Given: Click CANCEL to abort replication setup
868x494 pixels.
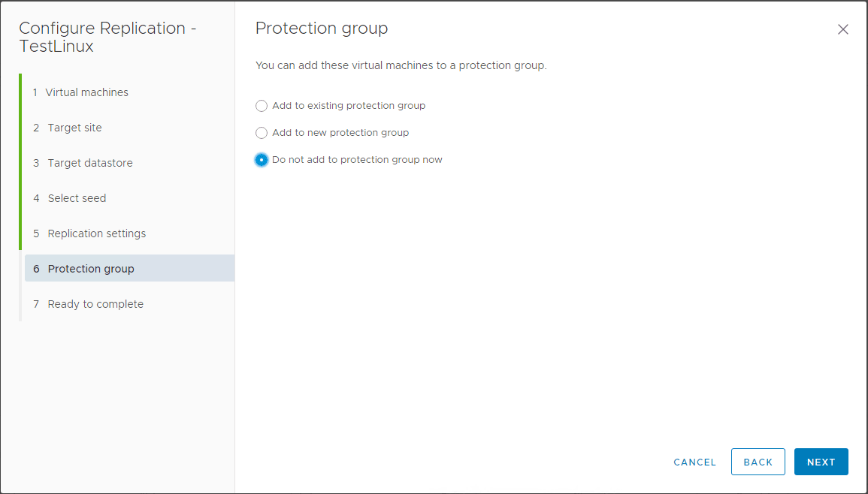Looking at the screenshot, I should pos(694,462).
